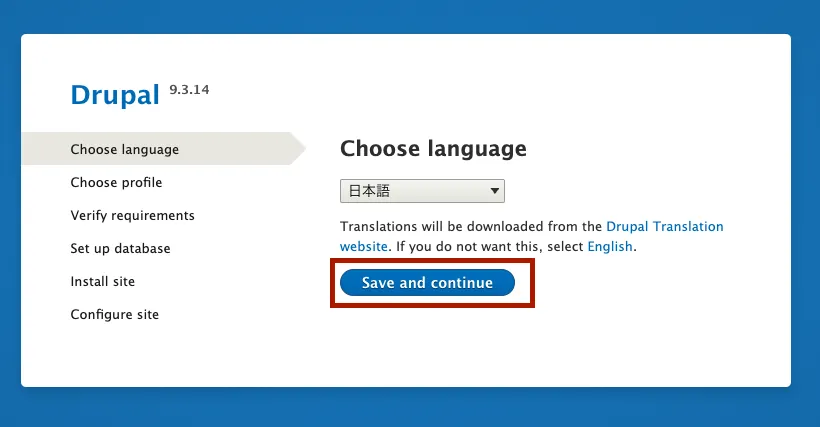Select the Configure site step
This screenshot has width=820, height=427.
[x=114, y=315]
